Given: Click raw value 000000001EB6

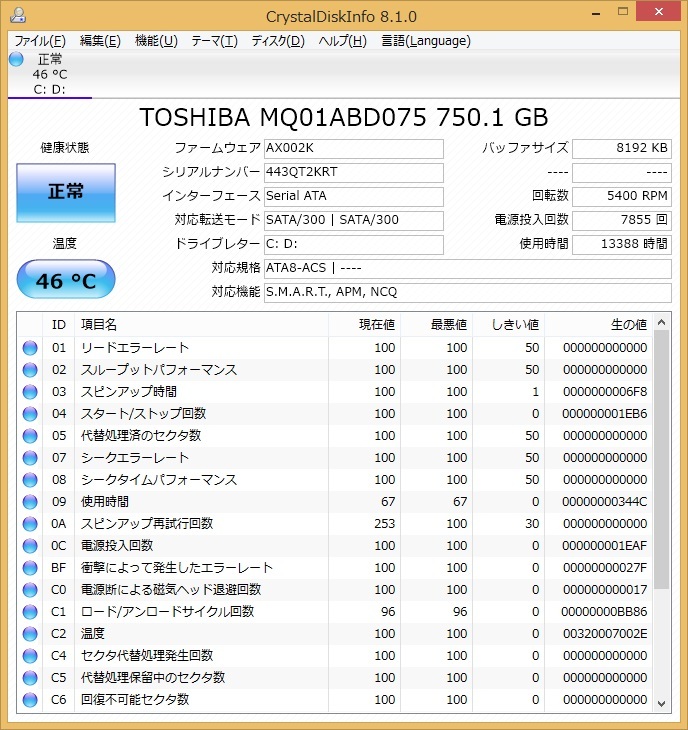Looking at the screenshot, I should (604, 413).
